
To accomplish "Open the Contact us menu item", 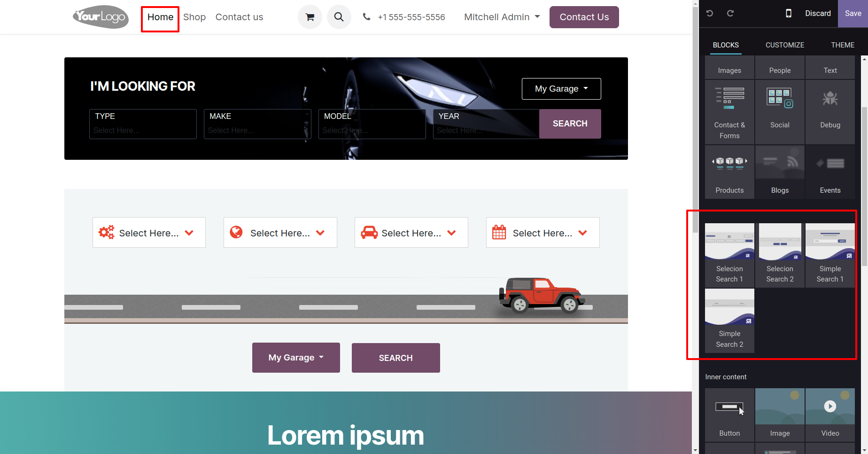I will [x=239, y=17].
